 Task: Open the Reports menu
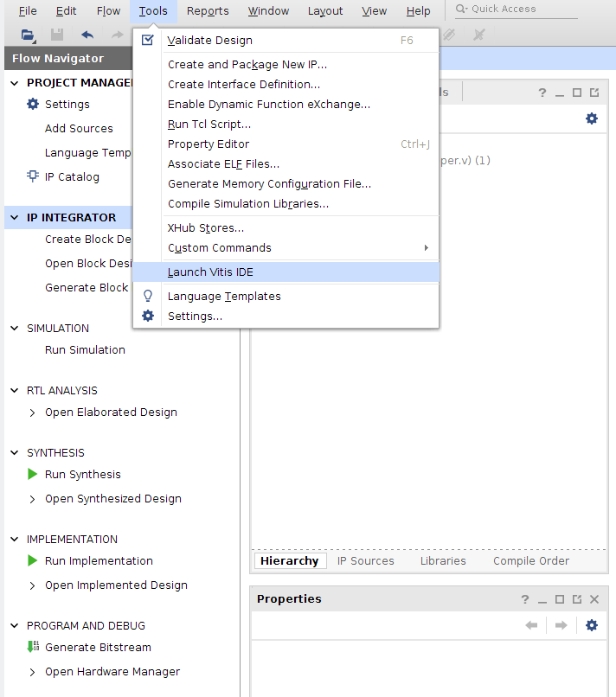click(x=208, y=11)
